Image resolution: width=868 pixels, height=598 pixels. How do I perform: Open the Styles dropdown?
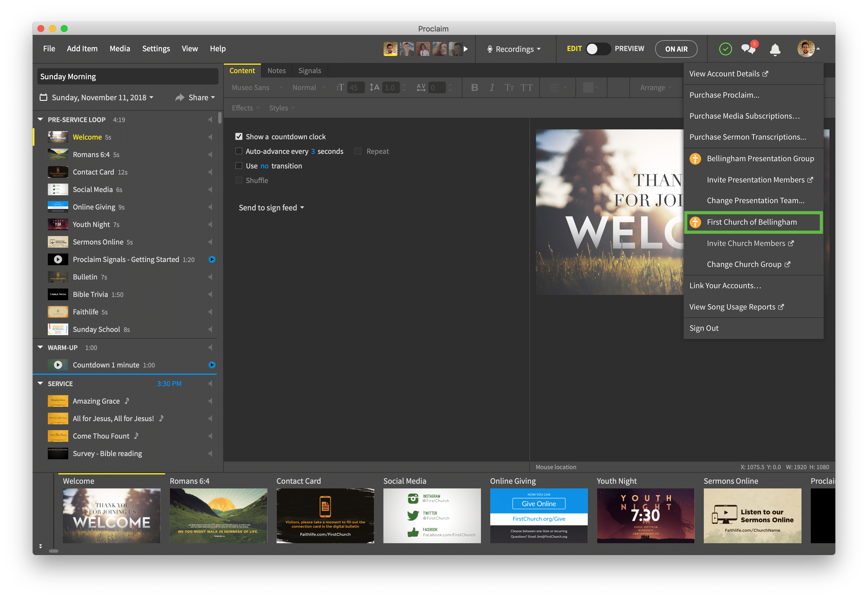(281, 108)
